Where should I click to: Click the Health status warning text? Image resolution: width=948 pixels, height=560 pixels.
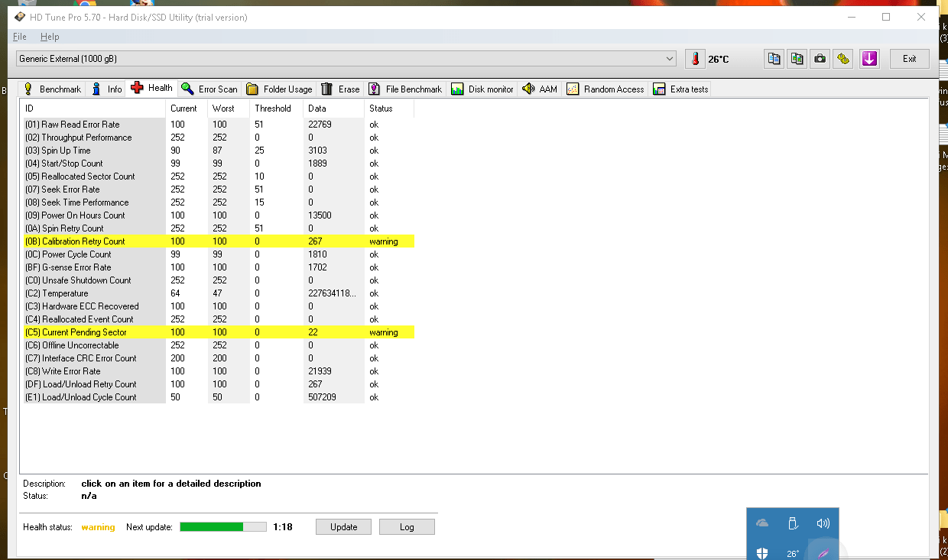pos(98,527)
